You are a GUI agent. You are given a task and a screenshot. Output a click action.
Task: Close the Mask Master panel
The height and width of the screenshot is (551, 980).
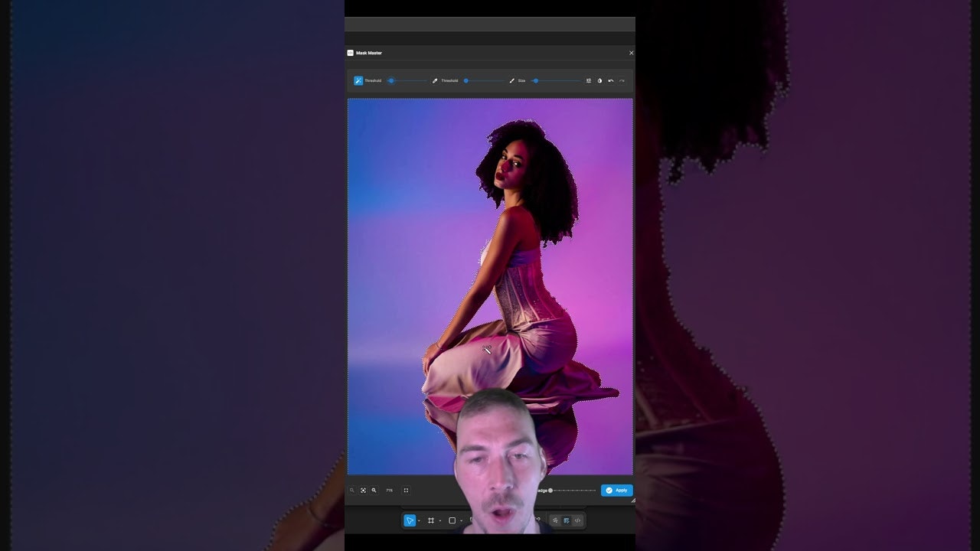coord(631,53)
